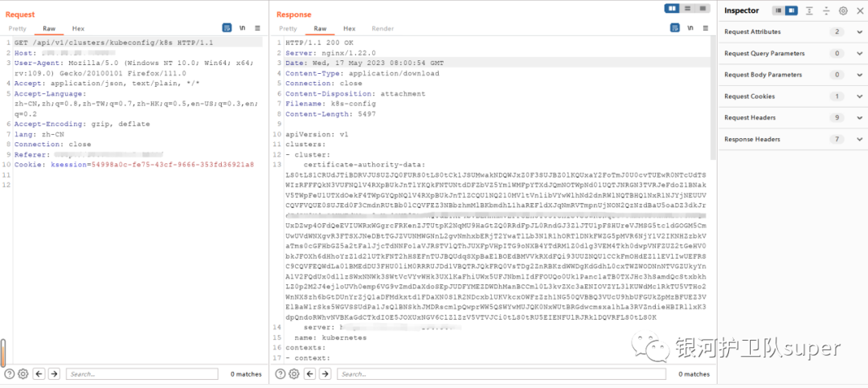Expand Request Attributes section chevron
Viewport: 868px width, 388px height.
coord(859,31)
